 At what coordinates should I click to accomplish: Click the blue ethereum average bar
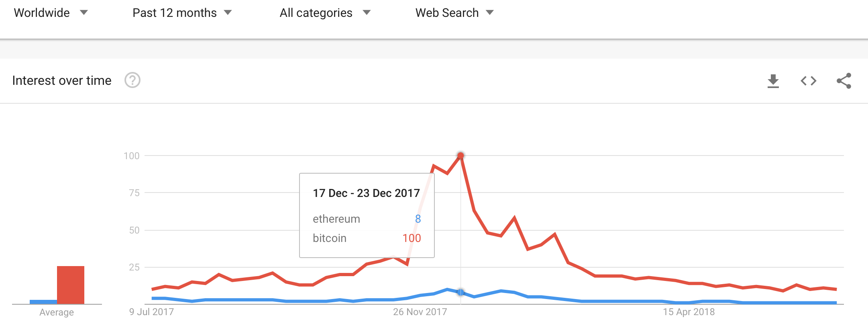[43, 302]
